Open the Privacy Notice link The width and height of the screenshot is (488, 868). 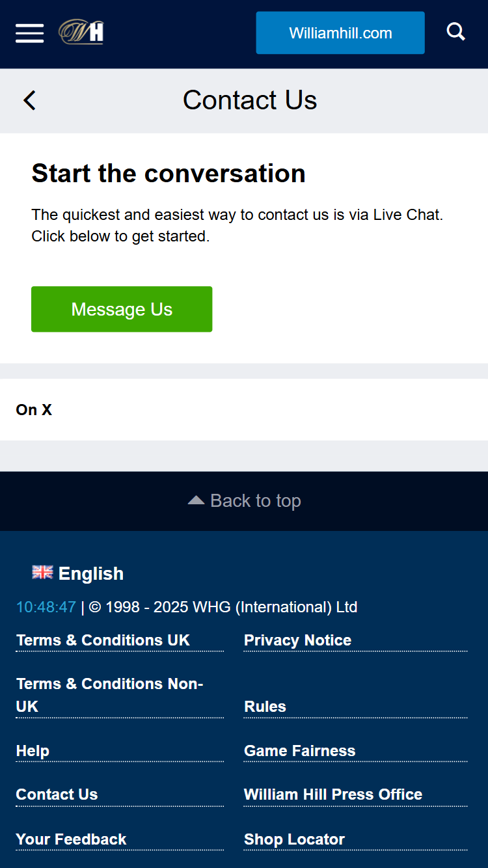pos(297,640)
